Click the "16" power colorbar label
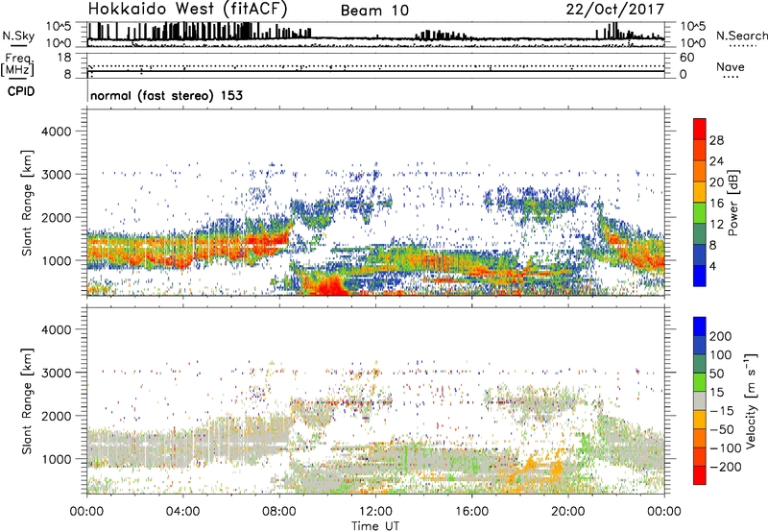This screenshot has width=768, height=532. 716,204
